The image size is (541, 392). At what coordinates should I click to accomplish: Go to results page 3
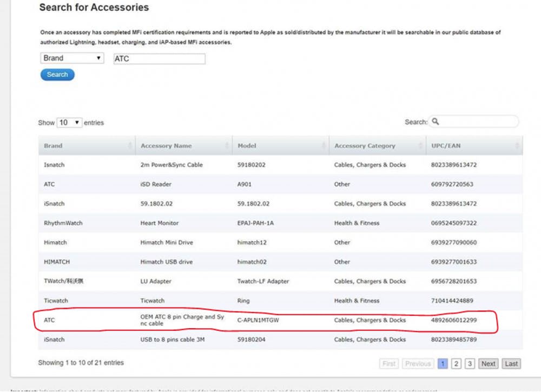(470, 364)
